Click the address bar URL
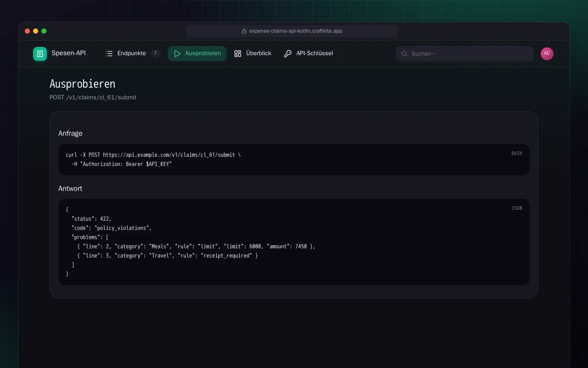 [296, 31]
